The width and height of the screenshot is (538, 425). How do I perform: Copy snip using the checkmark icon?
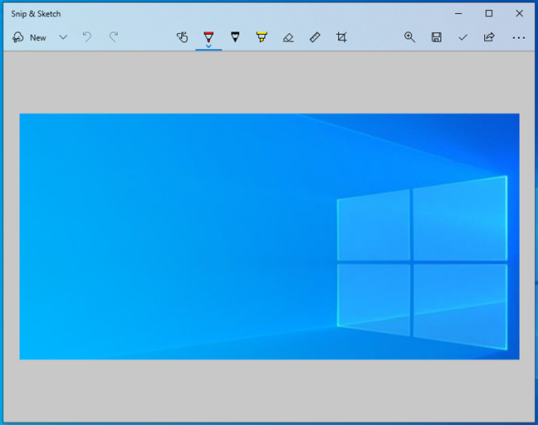[463, 37]
